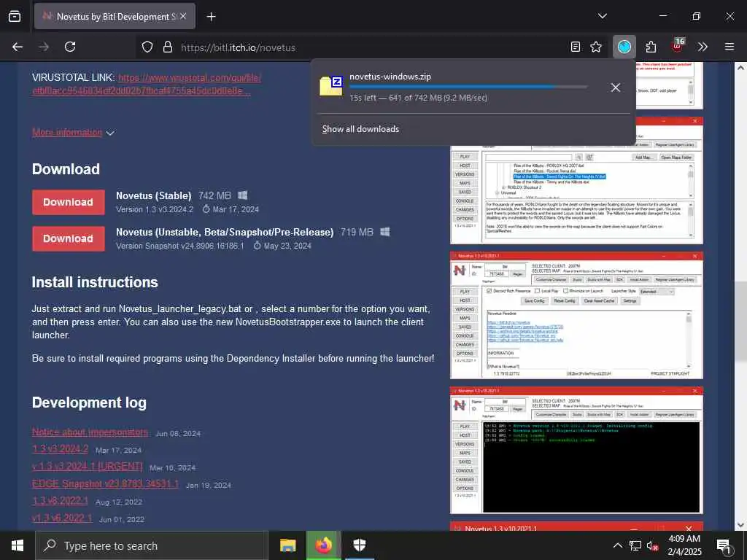Click the page vertical scrollbar thumb
Screen dimensions: 747x560
click(740, 322)
